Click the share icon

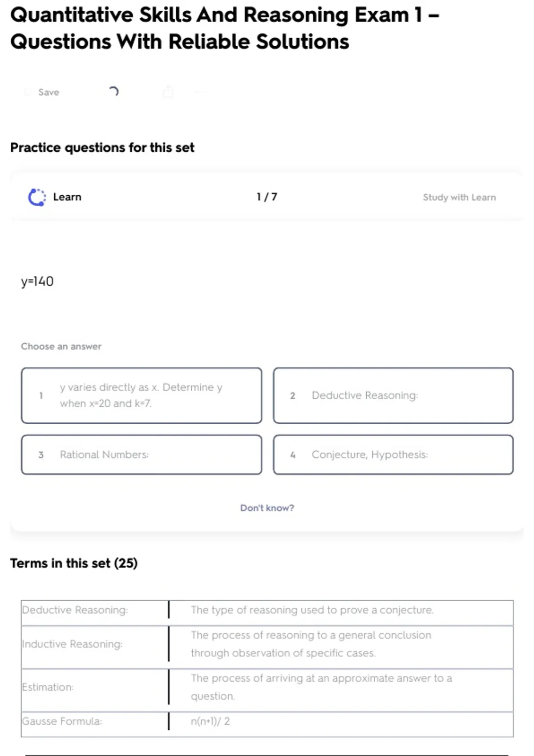point(168,92)
